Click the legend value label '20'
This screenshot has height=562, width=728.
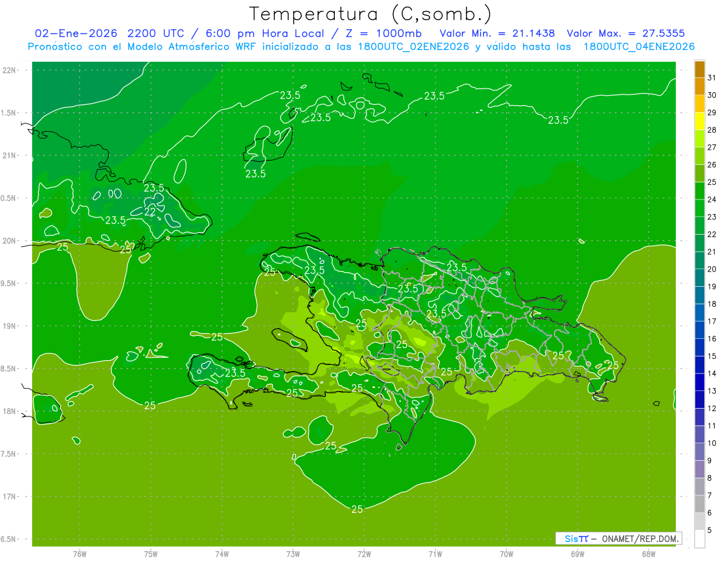tap(712, 269)
